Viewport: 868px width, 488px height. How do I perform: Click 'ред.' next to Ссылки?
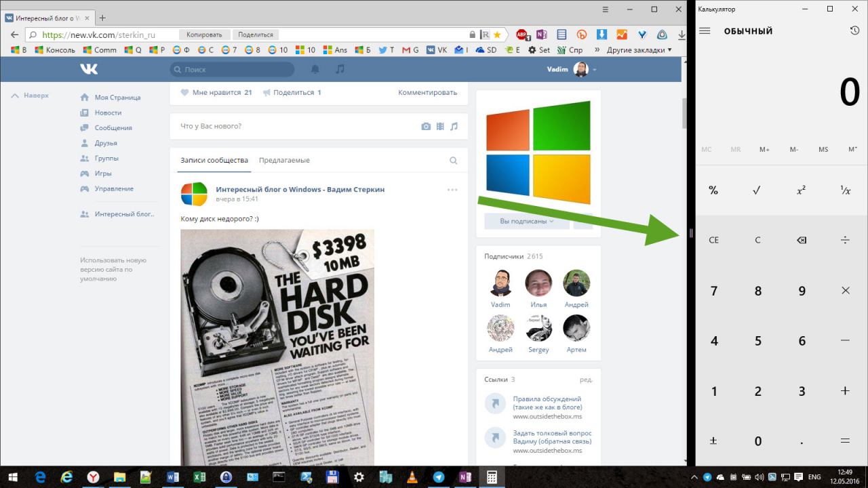586,380
